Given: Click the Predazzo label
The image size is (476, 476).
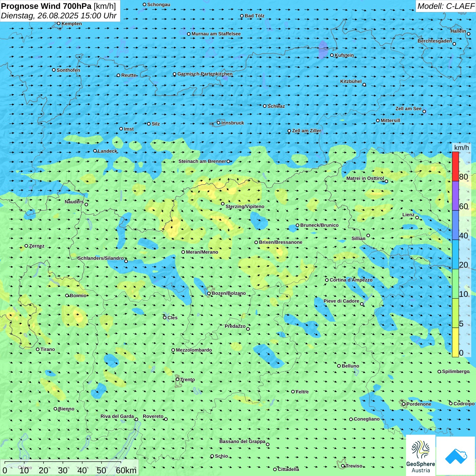Looking at the screenshot, I should [235, 326].
